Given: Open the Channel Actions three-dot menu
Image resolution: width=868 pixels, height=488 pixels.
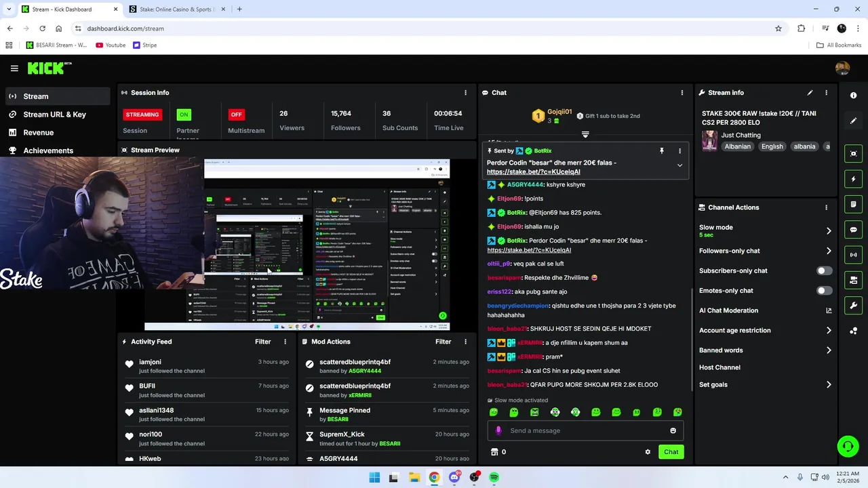Looking at the screenshot, I should tap(826, 207).
